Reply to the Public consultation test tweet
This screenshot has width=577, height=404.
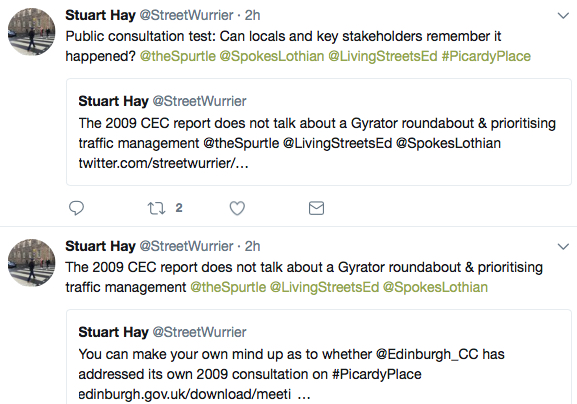coord(77,208)
